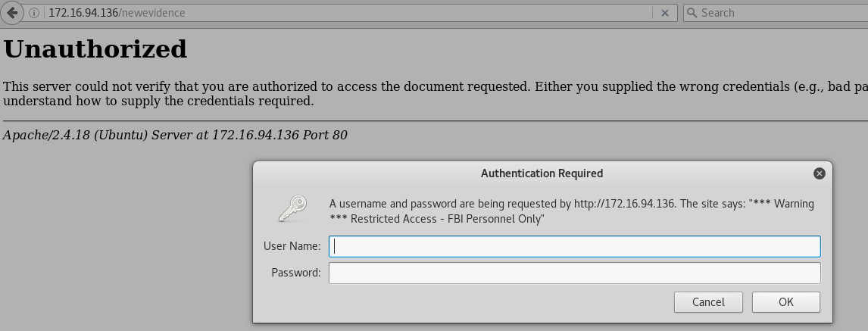Click the Unauthorized page heading

point(95,49)
